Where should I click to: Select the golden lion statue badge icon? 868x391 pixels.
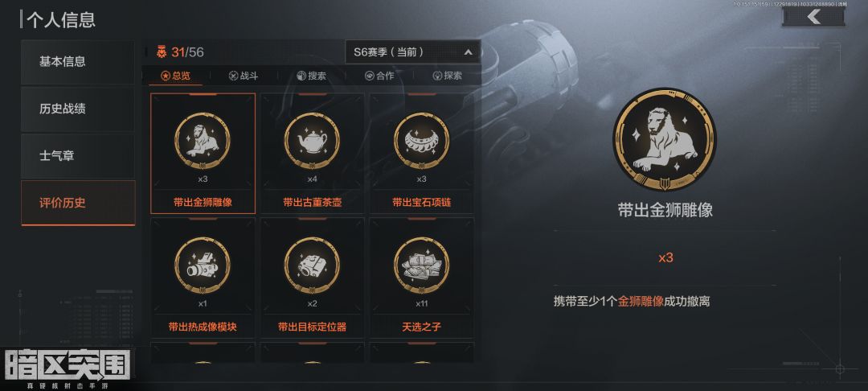202,141
